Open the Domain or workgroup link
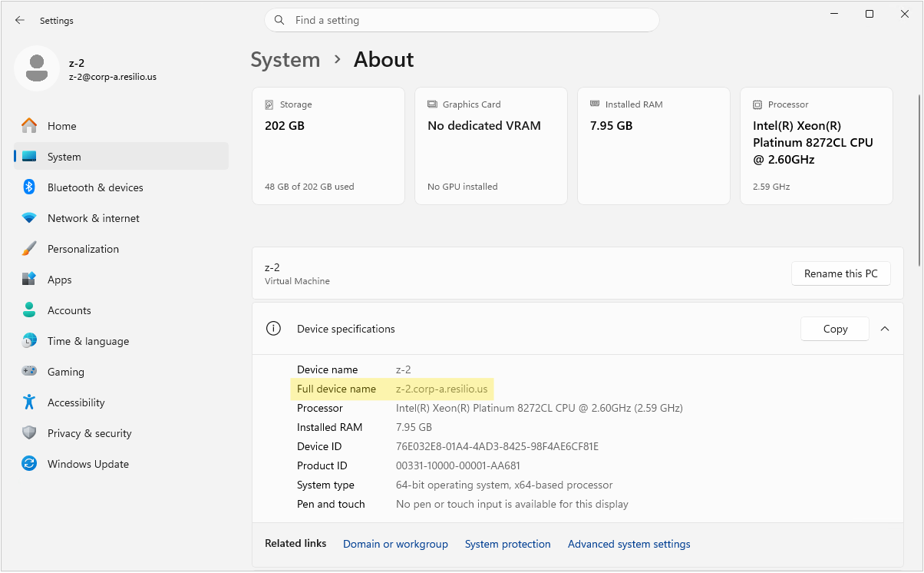 click(x=395, y=544)
